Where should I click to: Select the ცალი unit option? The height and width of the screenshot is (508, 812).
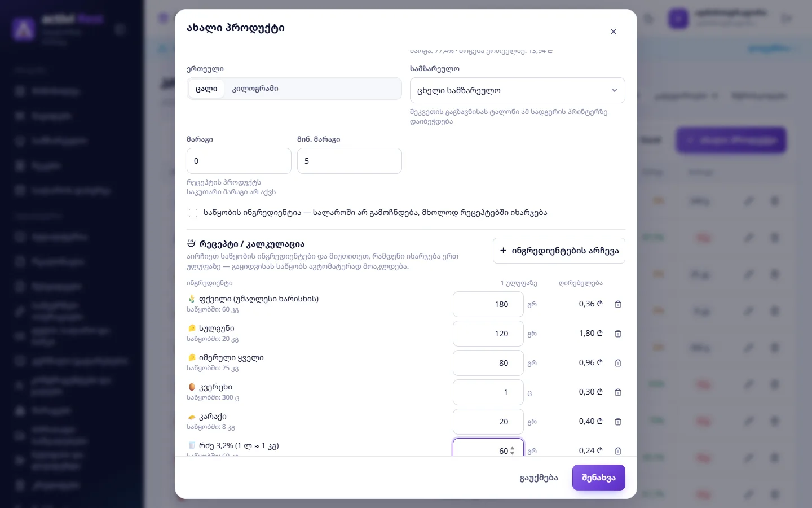click(x=206, y=89)
